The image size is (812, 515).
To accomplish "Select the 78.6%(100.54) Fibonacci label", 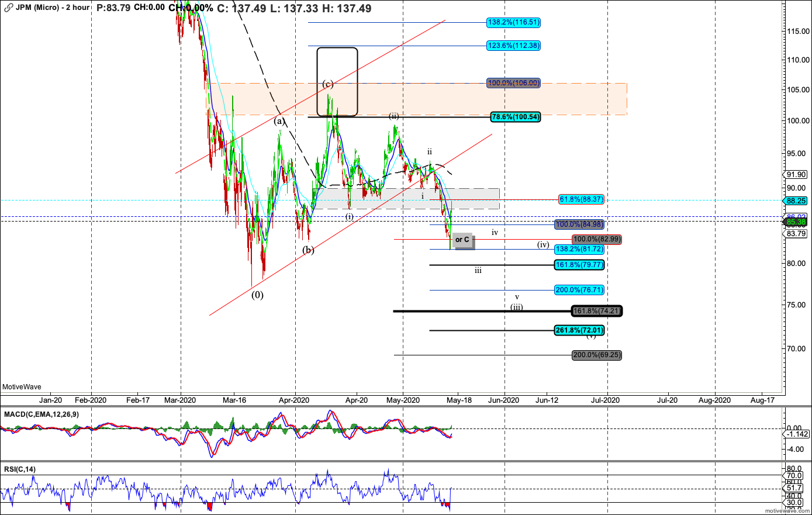I will pos(516,117).
